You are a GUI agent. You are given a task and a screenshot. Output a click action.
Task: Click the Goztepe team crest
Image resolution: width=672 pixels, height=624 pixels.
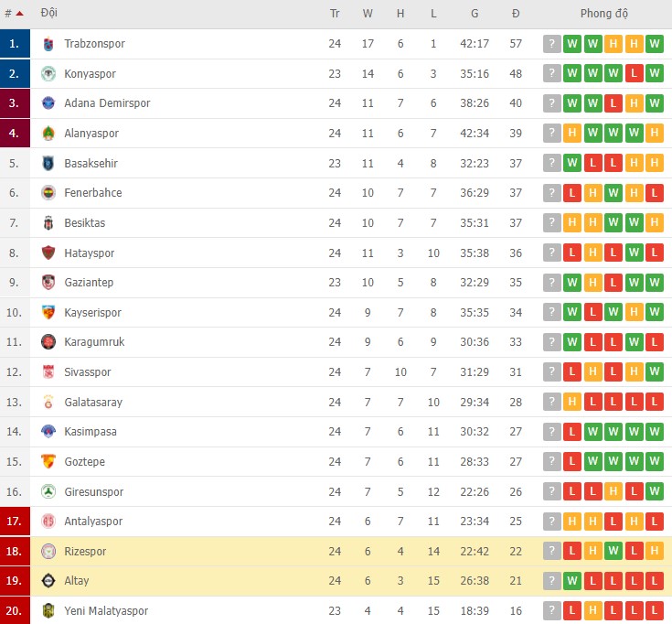coord(48,462)
